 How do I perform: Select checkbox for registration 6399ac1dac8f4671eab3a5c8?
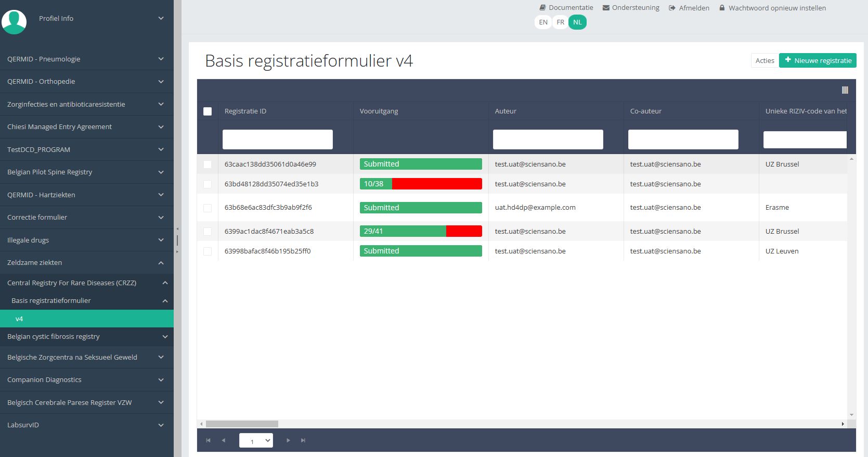208,232
